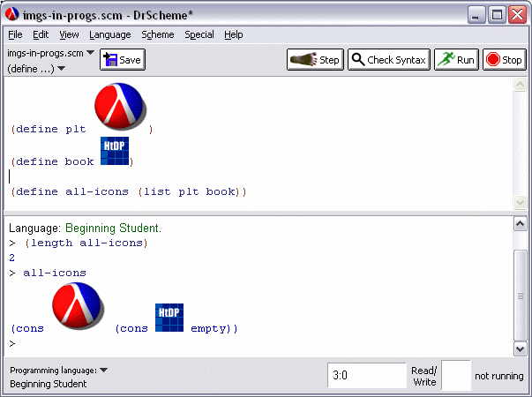Viewport: 532px width, 397px height.
Task: Open the File menu
Action: [15, 34]
